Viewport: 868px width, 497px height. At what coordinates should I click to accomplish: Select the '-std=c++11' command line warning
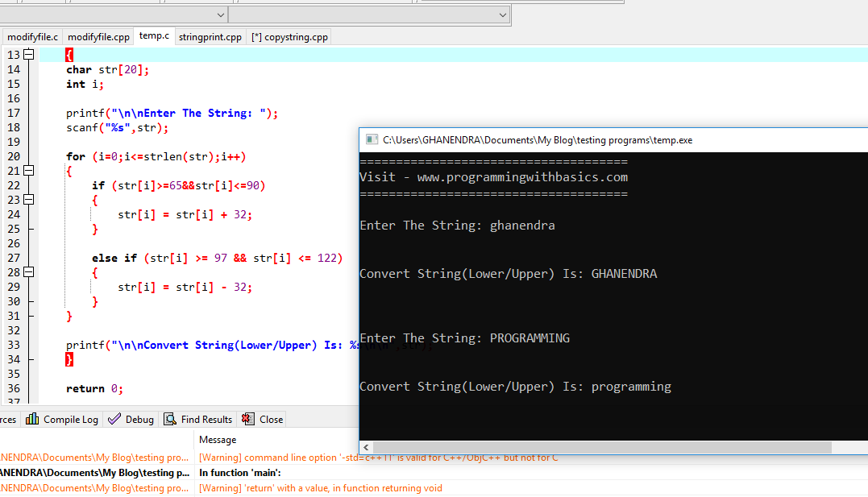pos(378,458)
